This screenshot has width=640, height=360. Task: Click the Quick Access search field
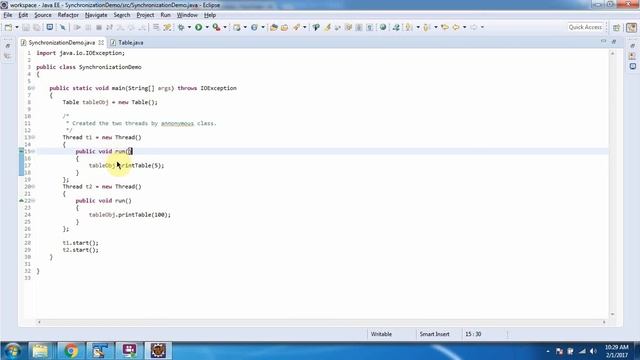tap(585, 27)
